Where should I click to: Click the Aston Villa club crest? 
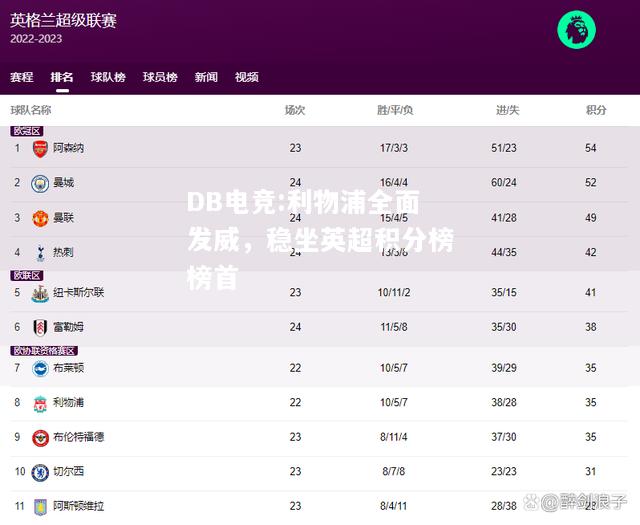click(x=40, y=507)
